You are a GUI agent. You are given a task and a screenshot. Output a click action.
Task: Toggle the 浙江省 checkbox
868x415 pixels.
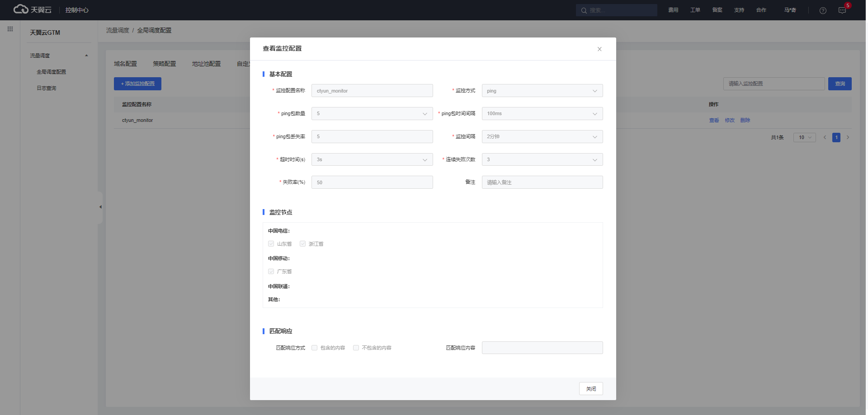click(302, 244)
